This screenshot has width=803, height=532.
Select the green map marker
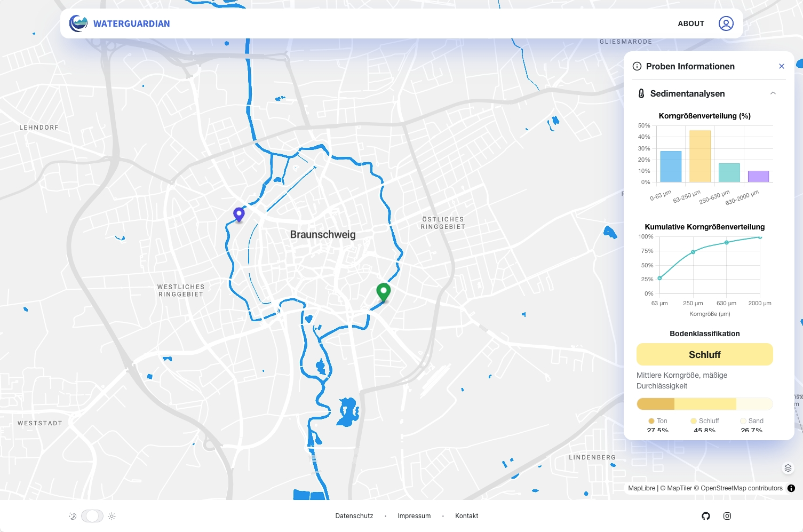point(383,291)
